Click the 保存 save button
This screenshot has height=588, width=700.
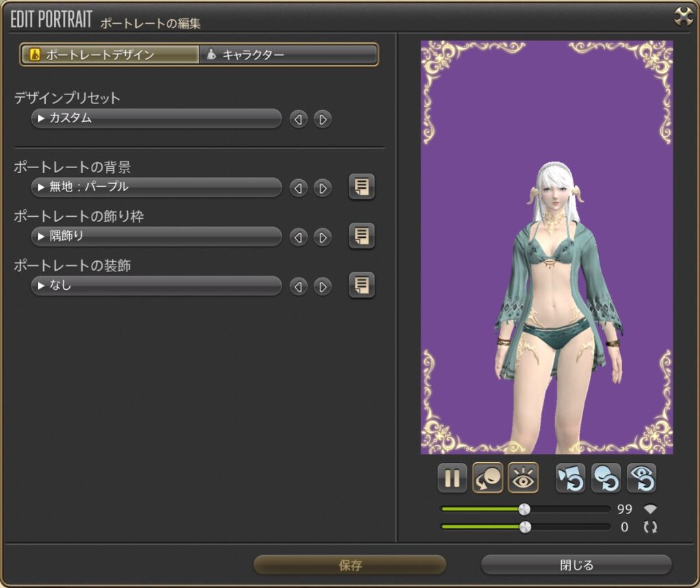pos(350,565)
